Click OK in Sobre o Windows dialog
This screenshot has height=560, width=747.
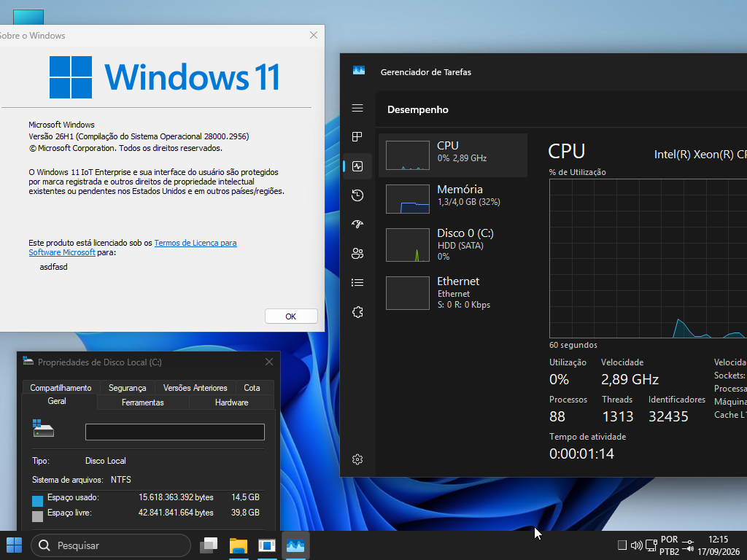point(291,316)
